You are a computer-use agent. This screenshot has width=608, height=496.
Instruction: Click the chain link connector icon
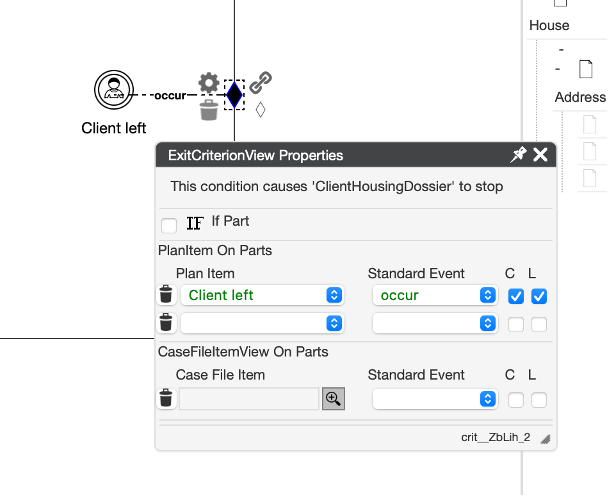261,82
